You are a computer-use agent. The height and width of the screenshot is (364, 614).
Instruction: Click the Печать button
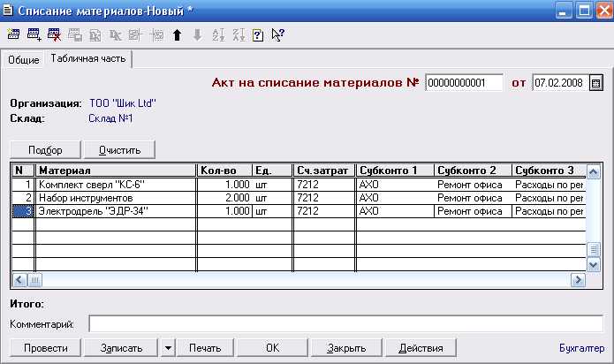click(205, 348)
